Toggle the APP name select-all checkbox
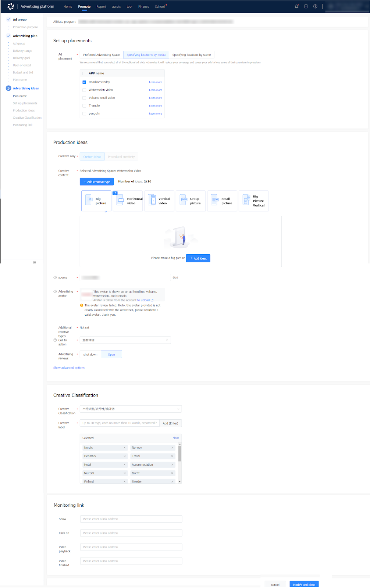 pyautogui.click(x=84, y=73)
